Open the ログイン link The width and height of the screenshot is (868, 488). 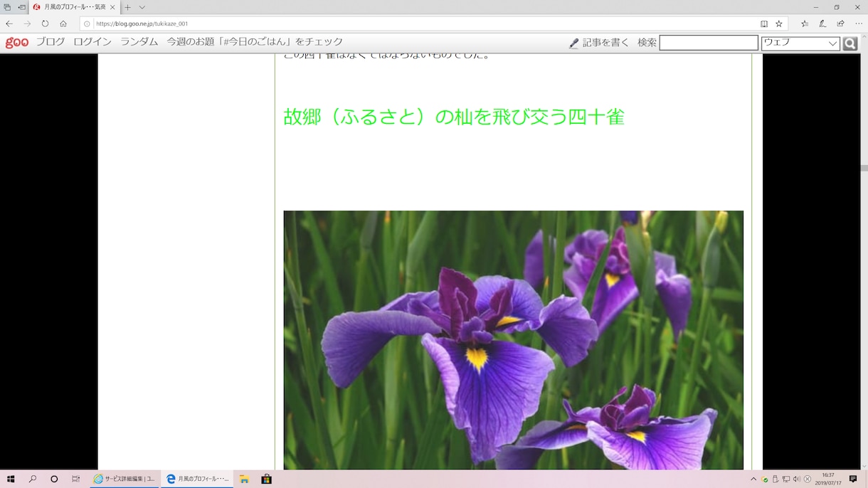[x=92, y=42]
